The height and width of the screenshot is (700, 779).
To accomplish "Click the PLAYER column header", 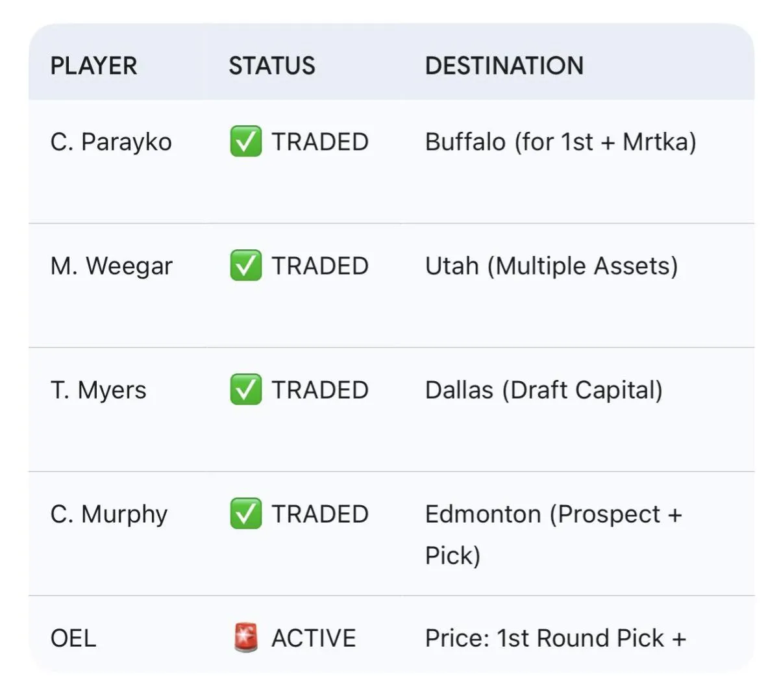I will tap(93, 66).
